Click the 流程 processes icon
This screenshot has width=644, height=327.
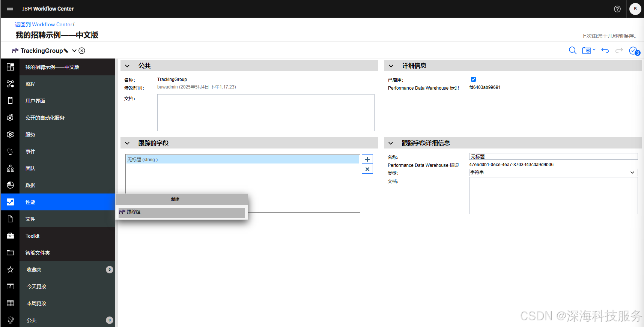tap(10, 84)
